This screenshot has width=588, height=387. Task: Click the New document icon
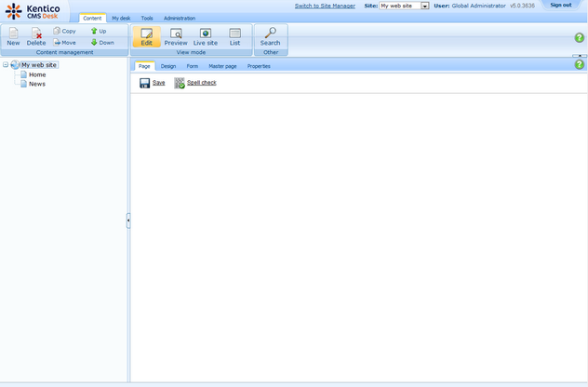pyautogui.click(x=13, y=33)
